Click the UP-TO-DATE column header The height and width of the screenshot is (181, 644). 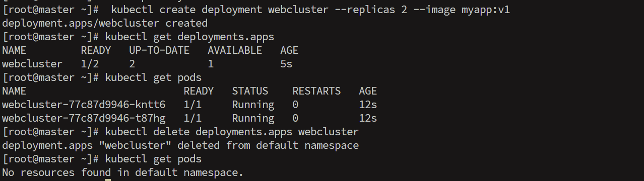159,50
